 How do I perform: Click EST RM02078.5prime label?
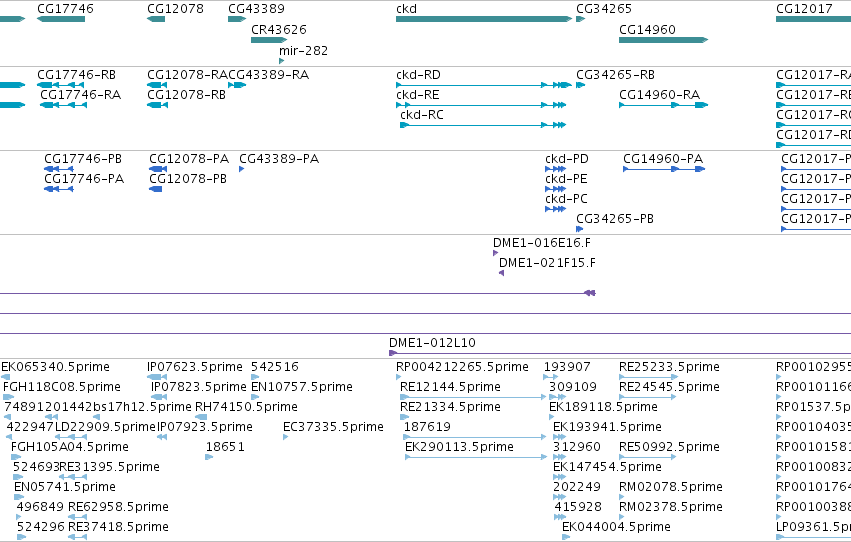point(671,488)
